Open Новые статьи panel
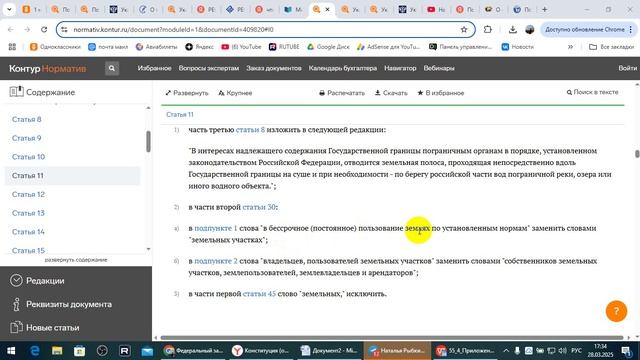 (x=45, y=328)
